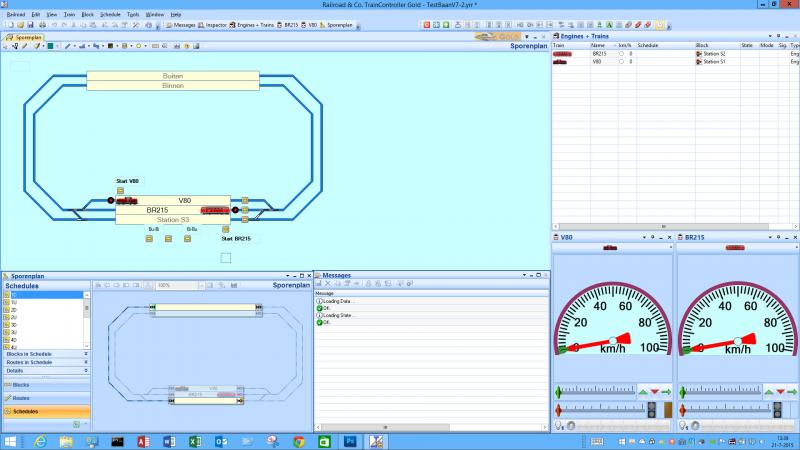800x450 pixels.
Task: Select the Sporenplan tab at top
Action: pyautogui.click(x=23, y=37)
